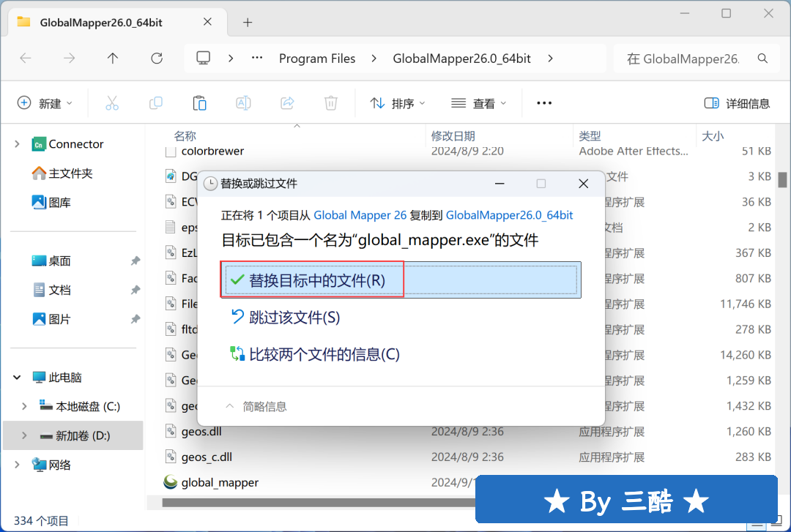Screen dimensions: 791x532
Task: Refresh the current folder view
Action: [157, 59]
